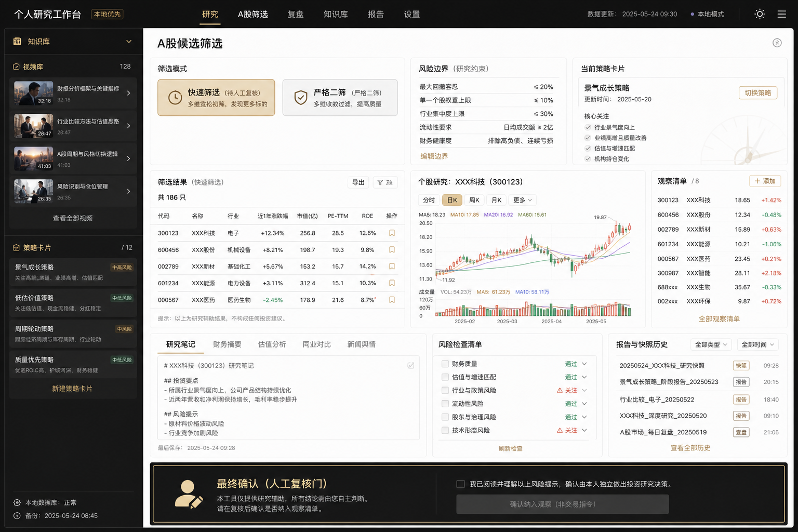Click the 视频库 section icon

tap(16, 66)
